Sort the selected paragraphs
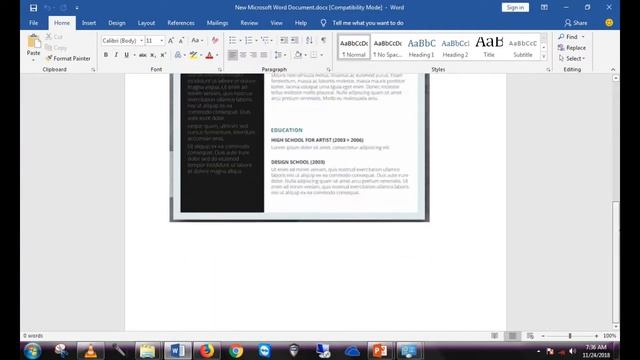 pyautogui.click(x=309, y=40)
